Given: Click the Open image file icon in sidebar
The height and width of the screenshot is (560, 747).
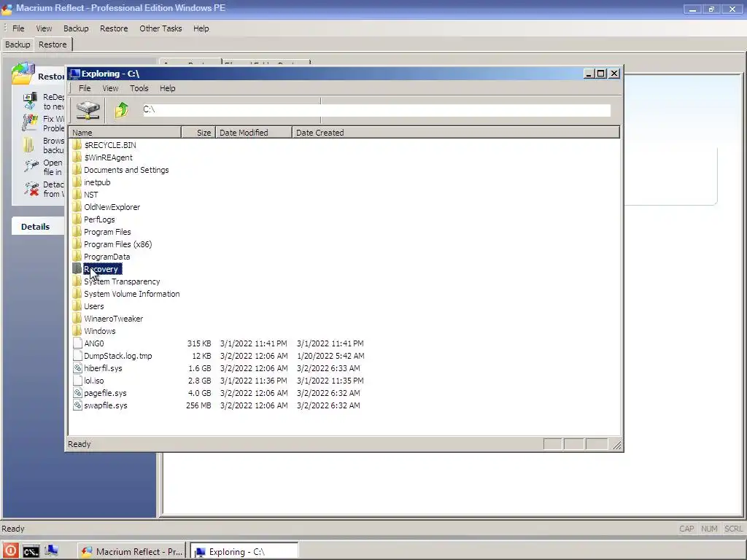Looking at the screenshot, I should (31, 166).
